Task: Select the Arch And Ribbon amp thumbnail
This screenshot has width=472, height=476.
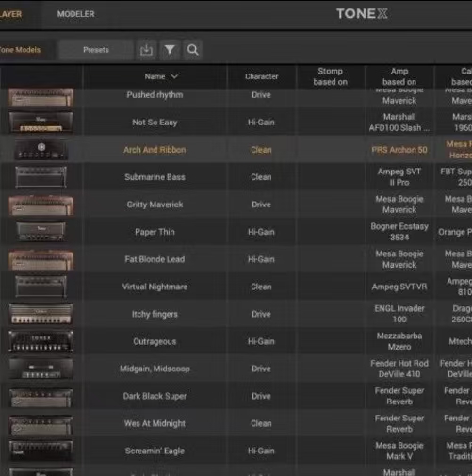Action: coord(41,150)
